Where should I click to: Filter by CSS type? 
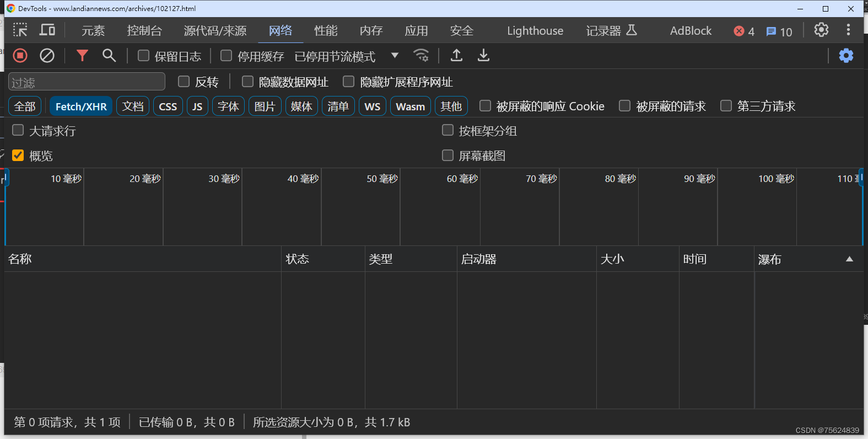168,106
